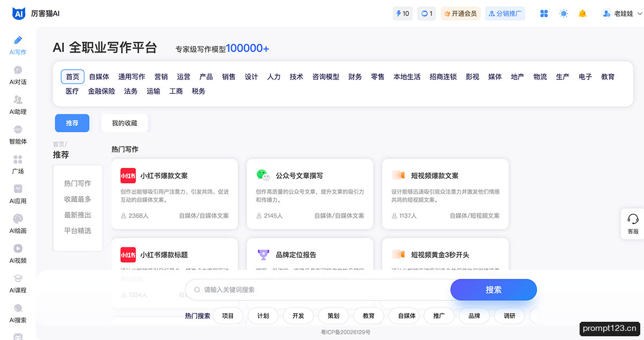
Task: Open the 短视频爆款文案 card
Action: point(445,194)
